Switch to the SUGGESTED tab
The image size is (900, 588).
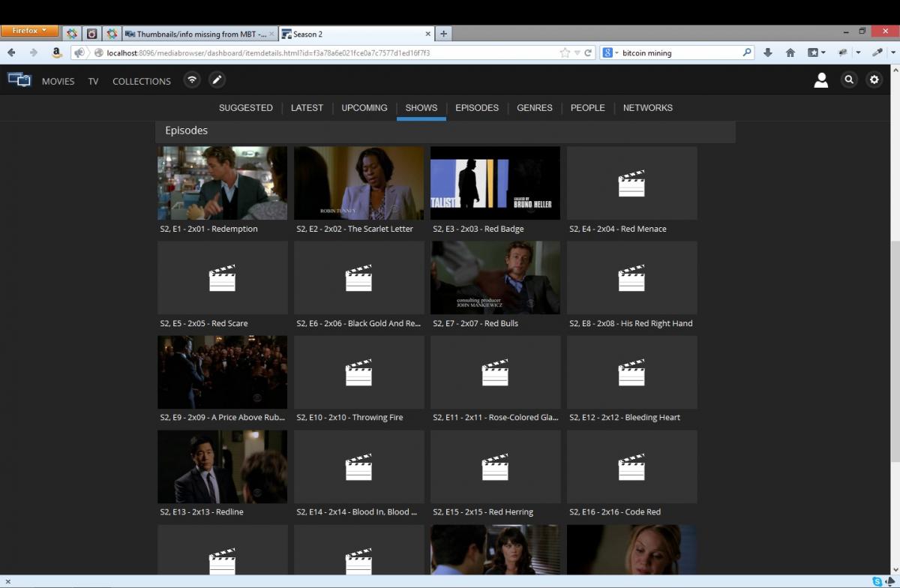tap(245, 108)
